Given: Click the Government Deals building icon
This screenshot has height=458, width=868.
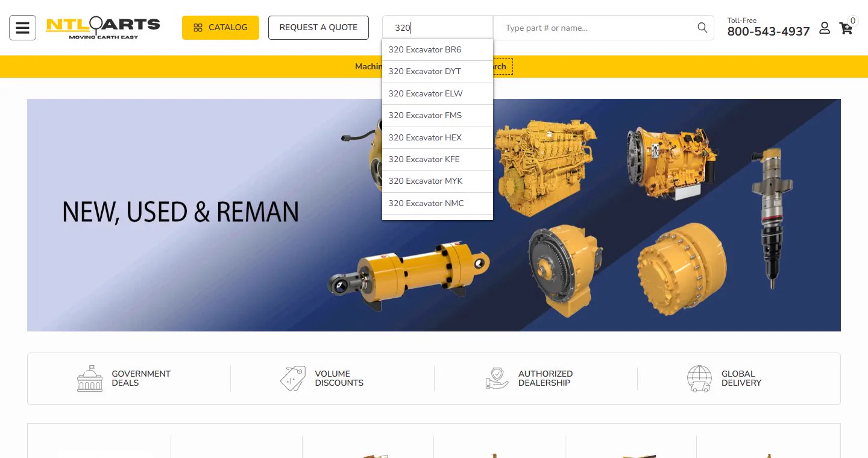Looking at the screenshot, I should point(90,378).
